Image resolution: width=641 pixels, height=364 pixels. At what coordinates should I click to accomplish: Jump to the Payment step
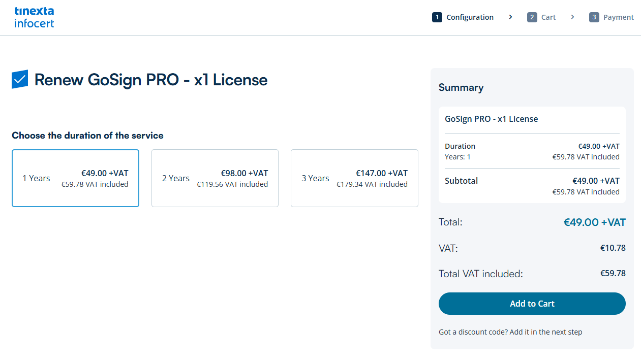point(618,17)
